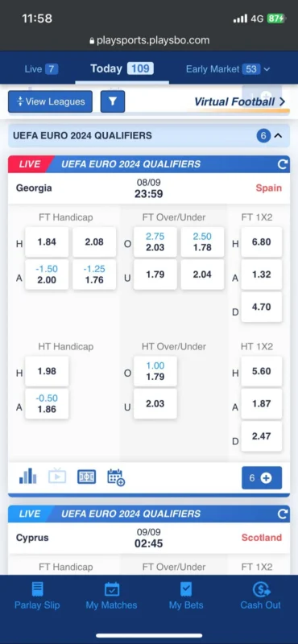The height and width of the screenshot is (644, 298).
Task: Select FT Over 2.75 odds 2.03
Action: pyautogui.click(x=155, y=242)
